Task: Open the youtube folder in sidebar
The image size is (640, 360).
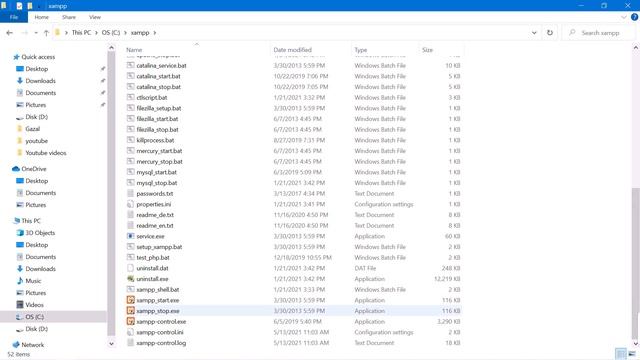Action: [x=36, y=141]
